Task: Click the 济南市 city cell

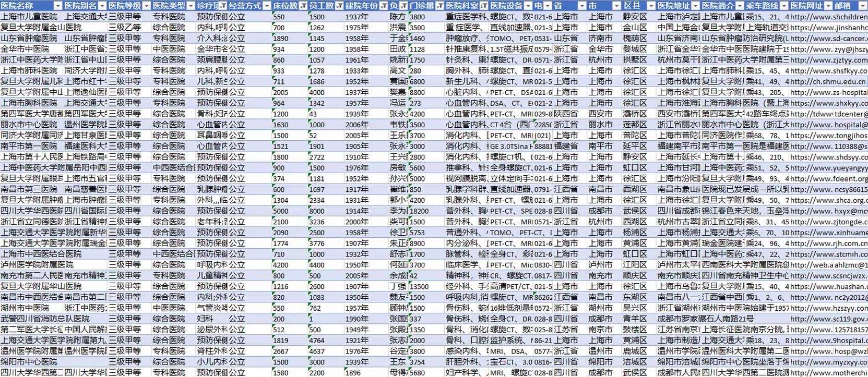Action: click(604, 38)
